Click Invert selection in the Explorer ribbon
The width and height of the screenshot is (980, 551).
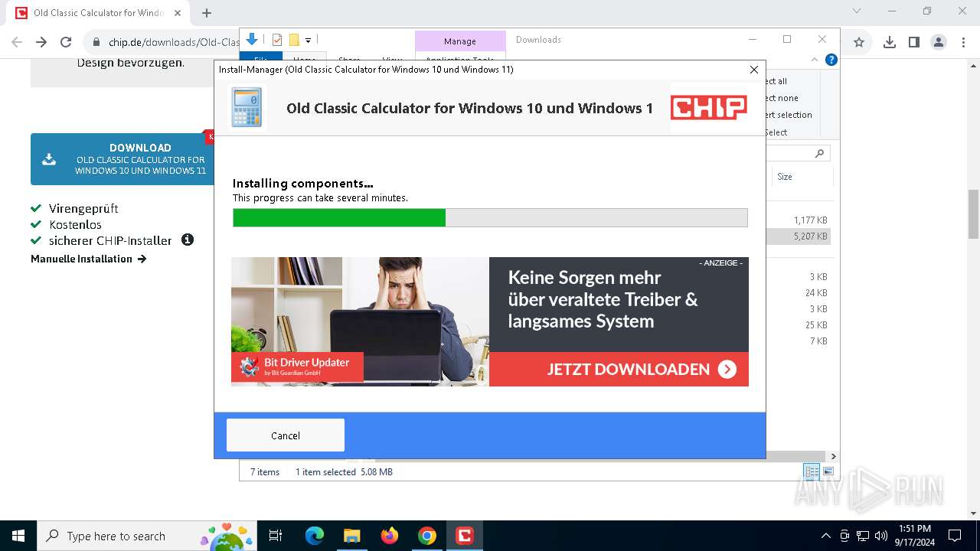(789, 115)
